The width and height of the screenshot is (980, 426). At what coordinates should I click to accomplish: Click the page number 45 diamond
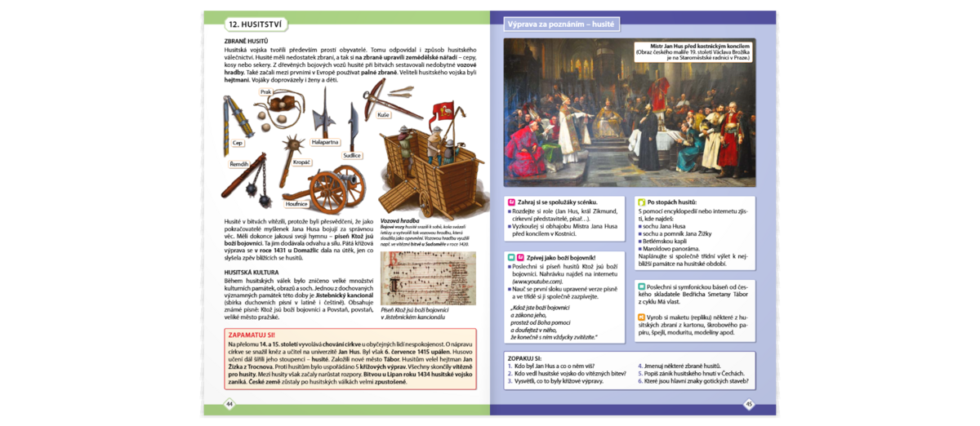tap(749, 404)
